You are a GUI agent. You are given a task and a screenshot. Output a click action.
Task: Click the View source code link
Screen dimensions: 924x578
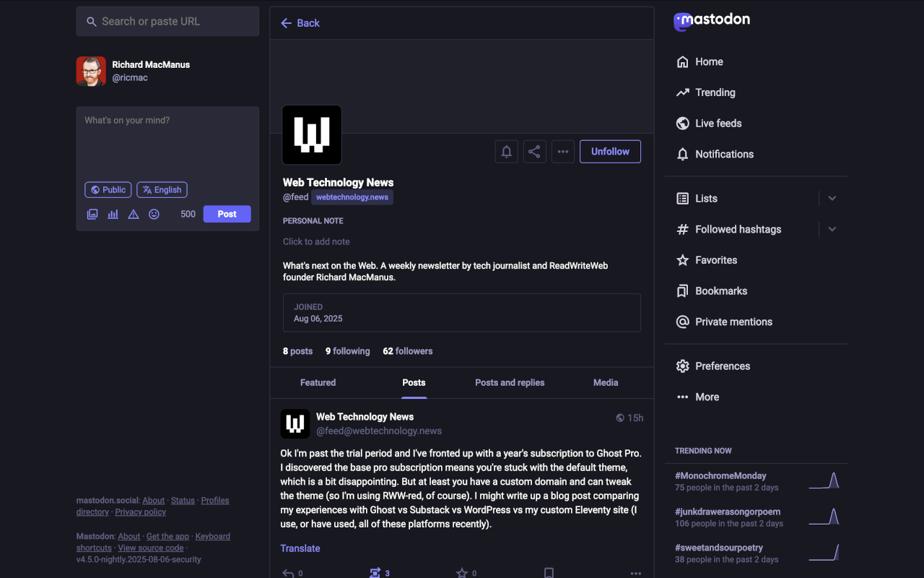pos(151,548)
